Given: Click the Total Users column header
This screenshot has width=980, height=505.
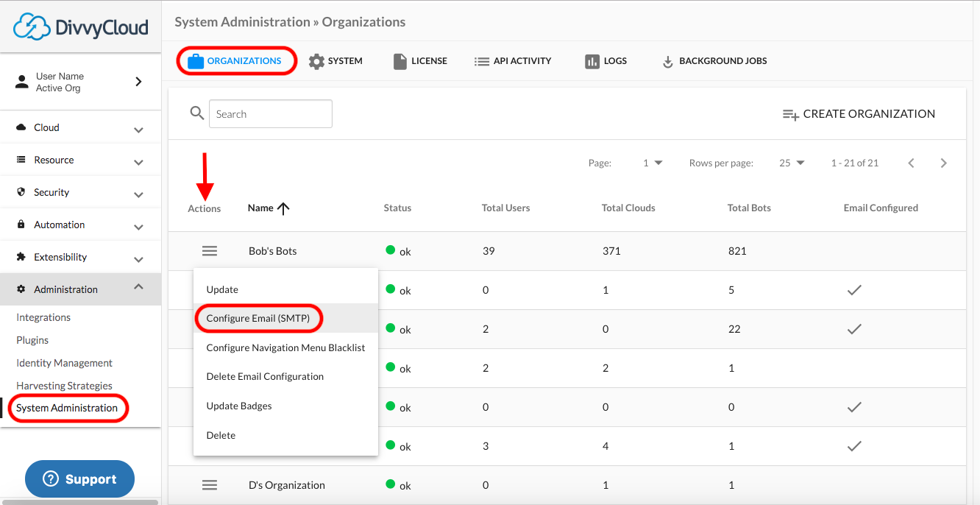Looking at the screenshot, I should 505,208.
